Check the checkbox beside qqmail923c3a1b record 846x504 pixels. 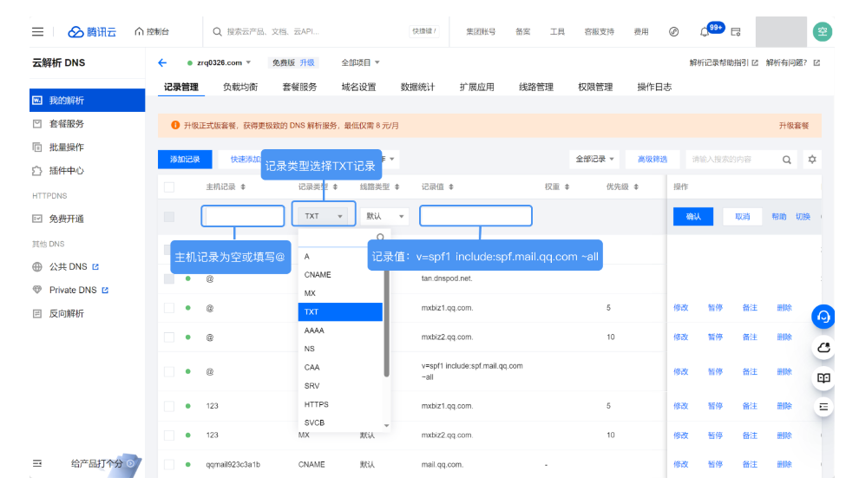pos(168,464)
